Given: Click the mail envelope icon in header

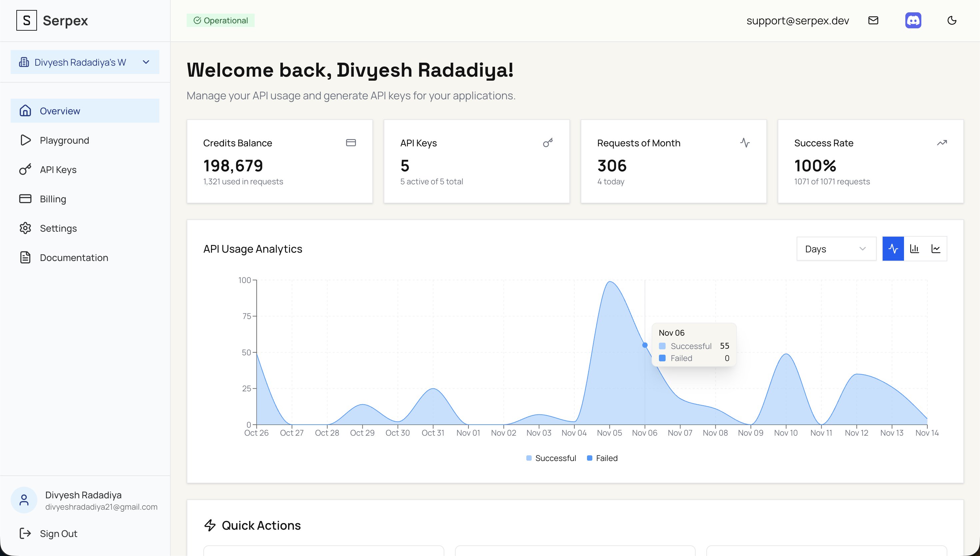Looking at the screenshot, I should pyautogui.click(x=873, y=20).
